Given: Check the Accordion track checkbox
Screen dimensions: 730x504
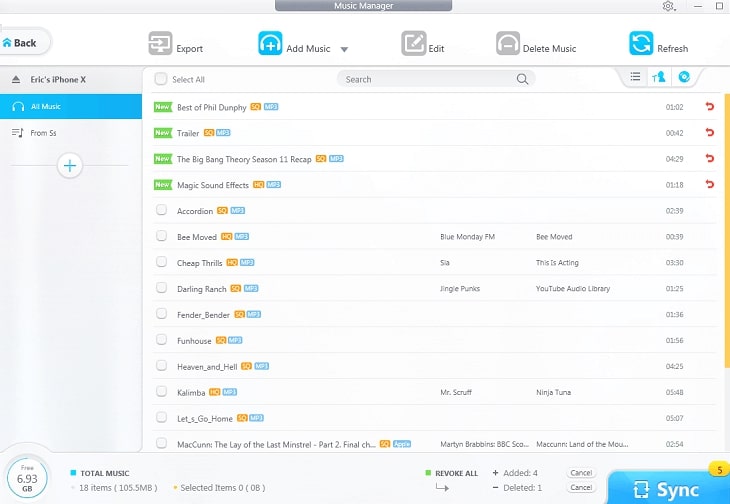Looking at the screenshot, I should pos(162,210).
